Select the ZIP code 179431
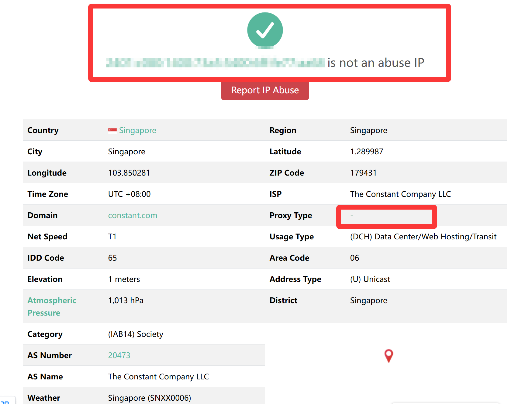The height and width of the screenshot is (404, 532). [x=363, y=173]
